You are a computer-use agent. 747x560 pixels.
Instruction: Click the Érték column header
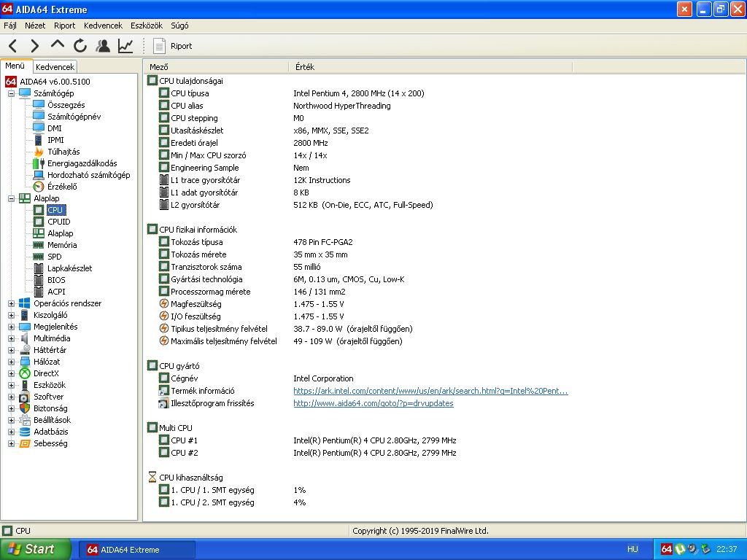430,67
